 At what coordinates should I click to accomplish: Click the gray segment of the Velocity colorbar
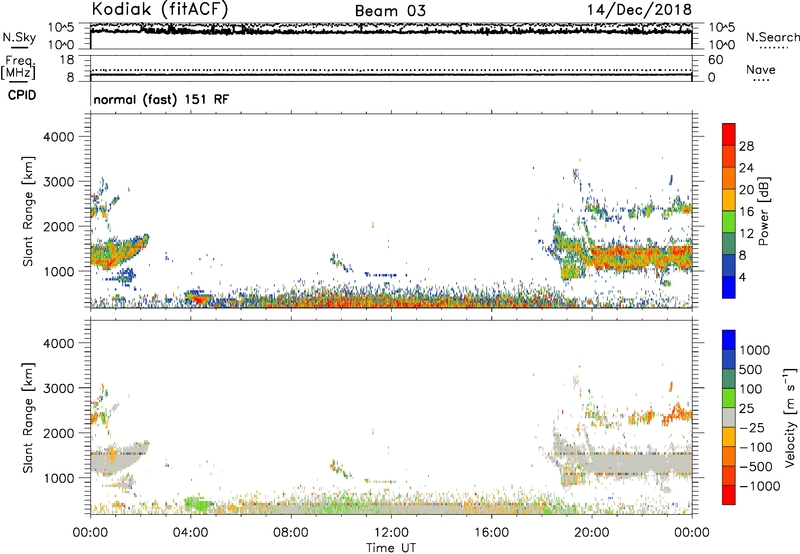pyautogui.click(x=729, y=417)
